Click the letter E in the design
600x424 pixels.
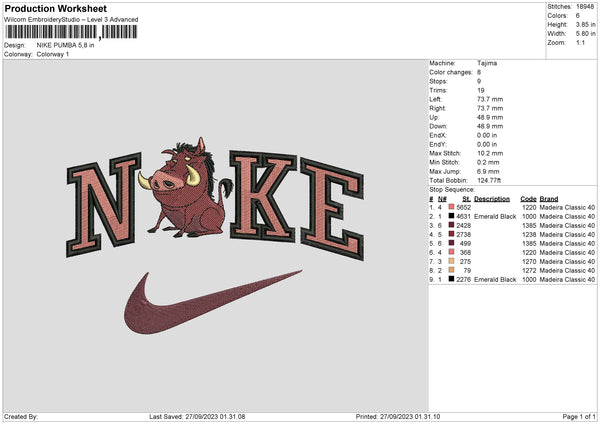(x=332, y=210)
